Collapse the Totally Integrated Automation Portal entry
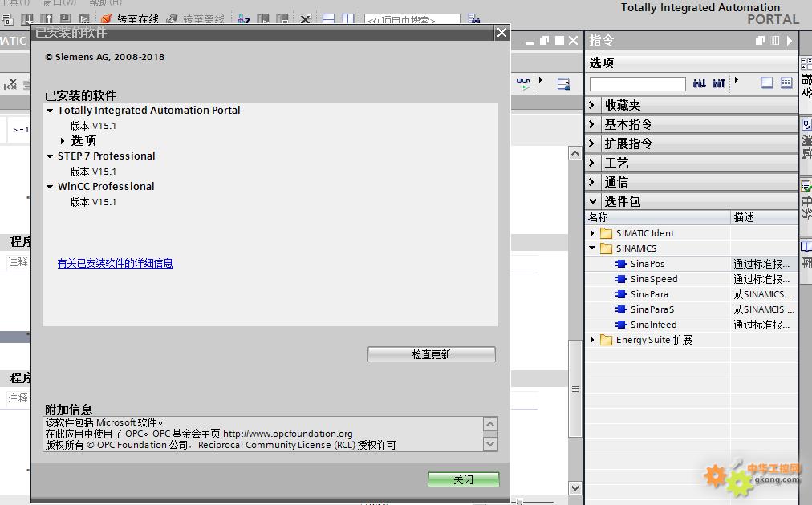The image size is (812, 505). click(50, 110)
